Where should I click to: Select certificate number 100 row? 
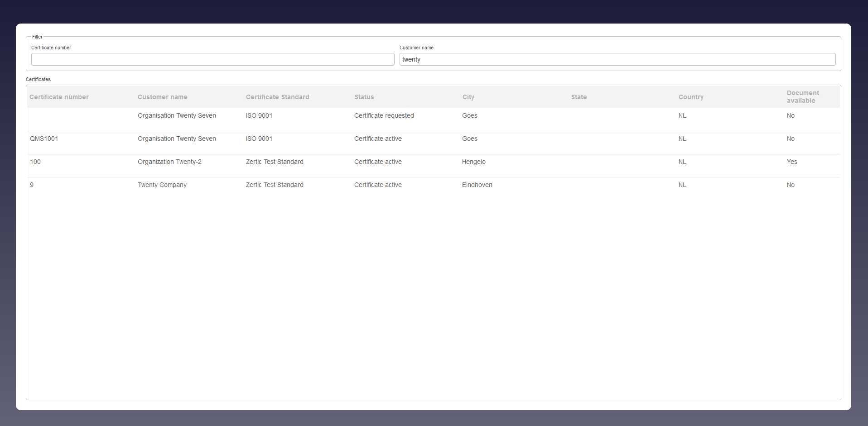click(x=35, y=162)
